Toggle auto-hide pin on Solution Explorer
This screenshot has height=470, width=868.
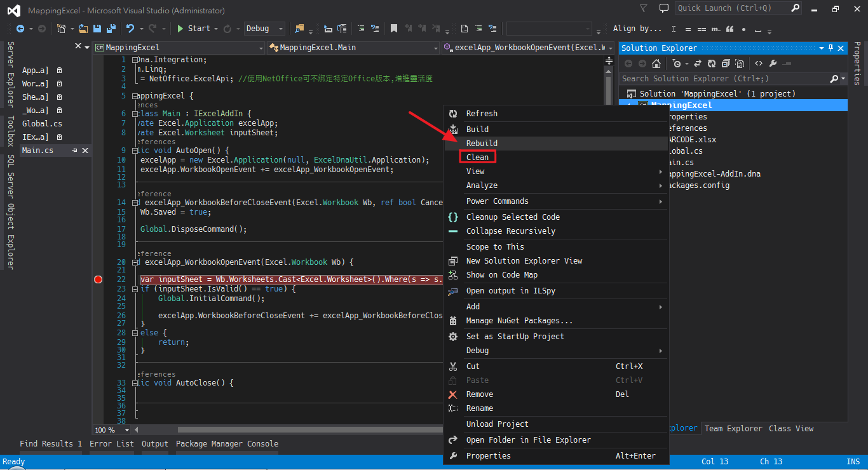click(831, 48)
